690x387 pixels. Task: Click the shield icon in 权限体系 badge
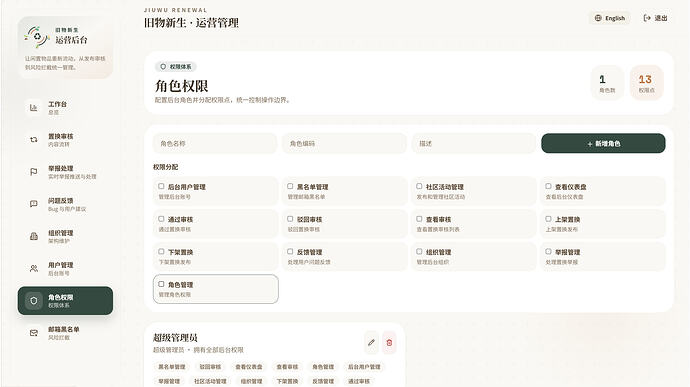point(163,66)
